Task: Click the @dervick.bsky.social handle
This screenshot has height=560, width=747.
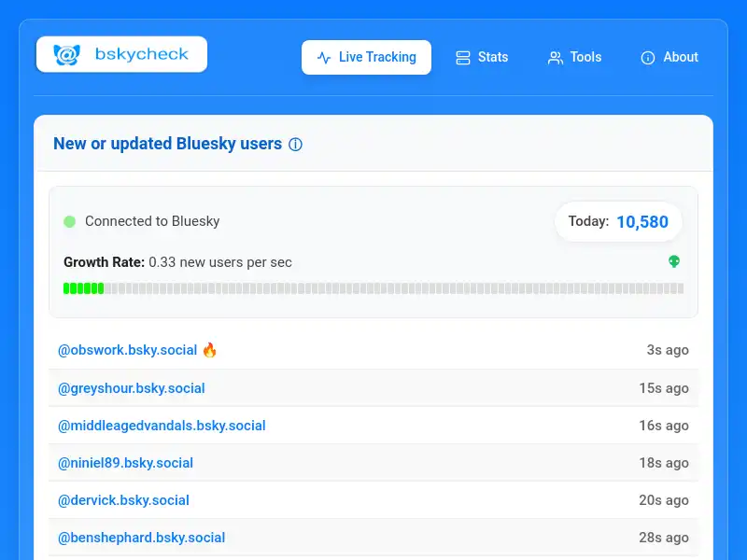Action: tap(123, 500)
